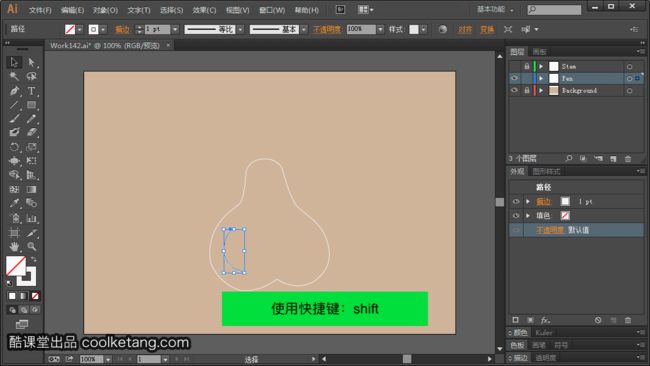
Task: Switch to the Work142.ai document tab
Action: (105, 46)
